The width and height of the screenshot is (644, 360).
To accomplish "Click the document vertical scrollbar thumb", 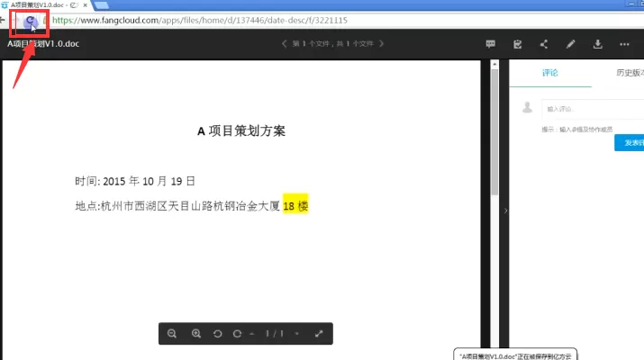I will pyautogui.click(x=494, y=131).
